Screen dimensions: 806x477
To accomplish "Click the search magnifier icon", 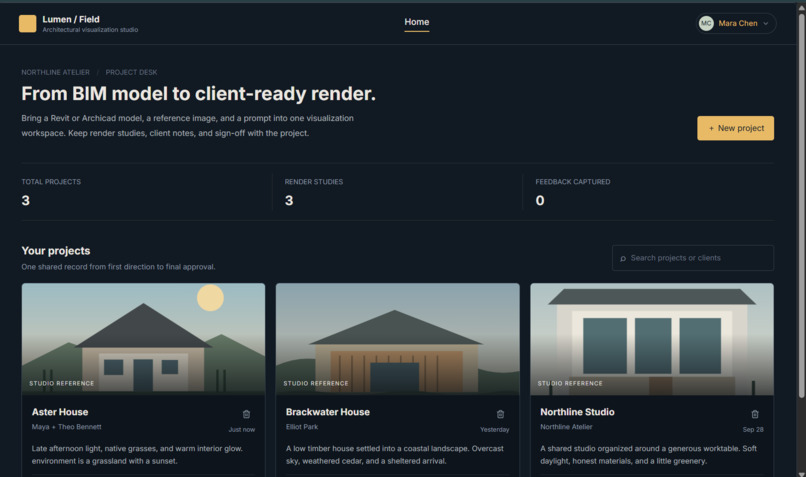I will (623, 259).
